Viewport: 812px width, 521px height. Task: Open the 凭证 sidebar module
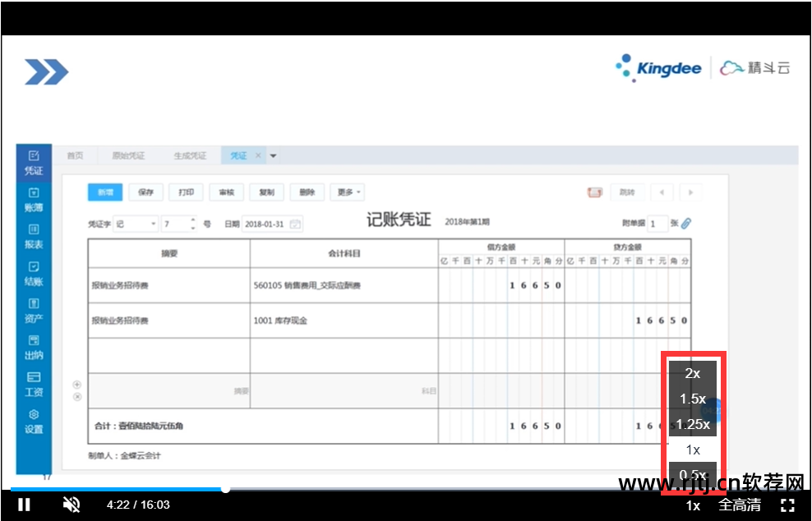(34, 163)
